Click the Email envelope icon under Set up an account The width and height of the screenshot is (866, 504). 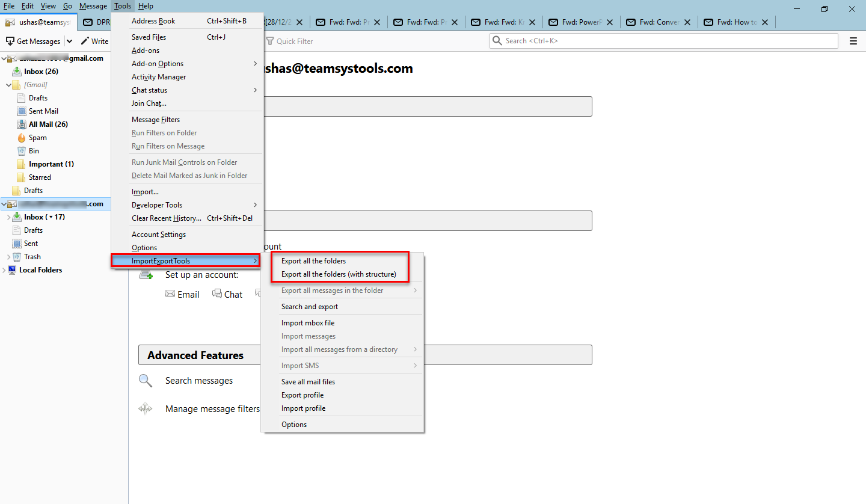[170, 294]
